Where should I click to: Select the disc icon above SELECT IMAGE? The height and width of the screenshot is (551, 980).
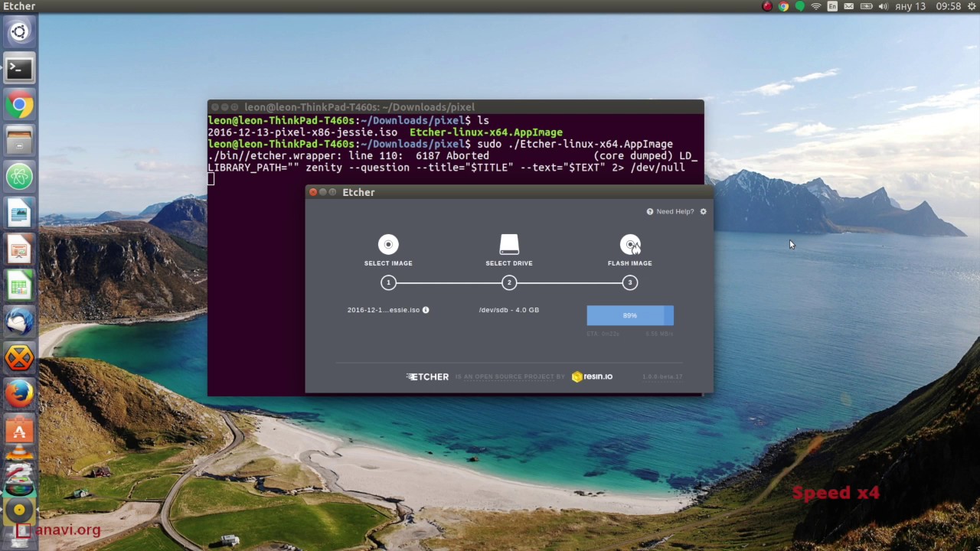click(x=388, y=244)
